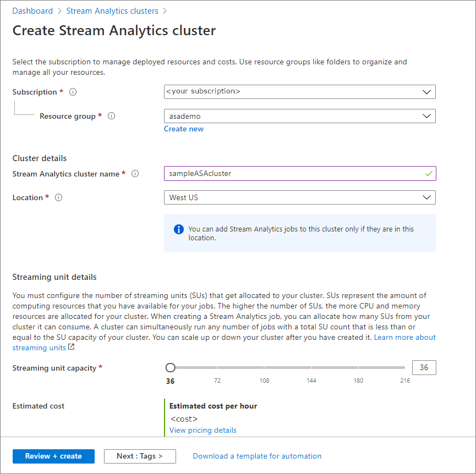Click the Next : Tags button
Image resolution: width=476 pixels, height=474 pixels.
pyautogui.click(x=140, y=456)
